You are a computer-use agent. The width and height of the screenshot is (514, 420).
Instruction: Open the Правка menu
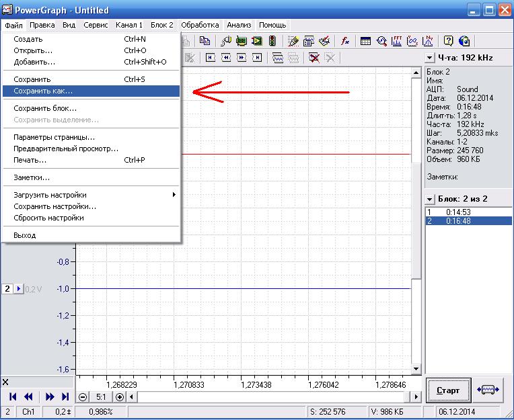click(x=42, y=25)
